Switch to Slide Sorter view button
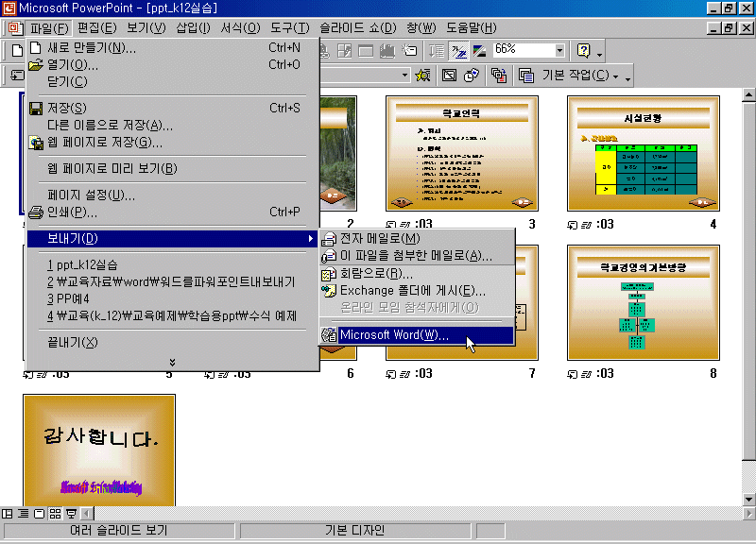Screen dimensions: 756x544 pyautogui.click(x=55, y=514)
